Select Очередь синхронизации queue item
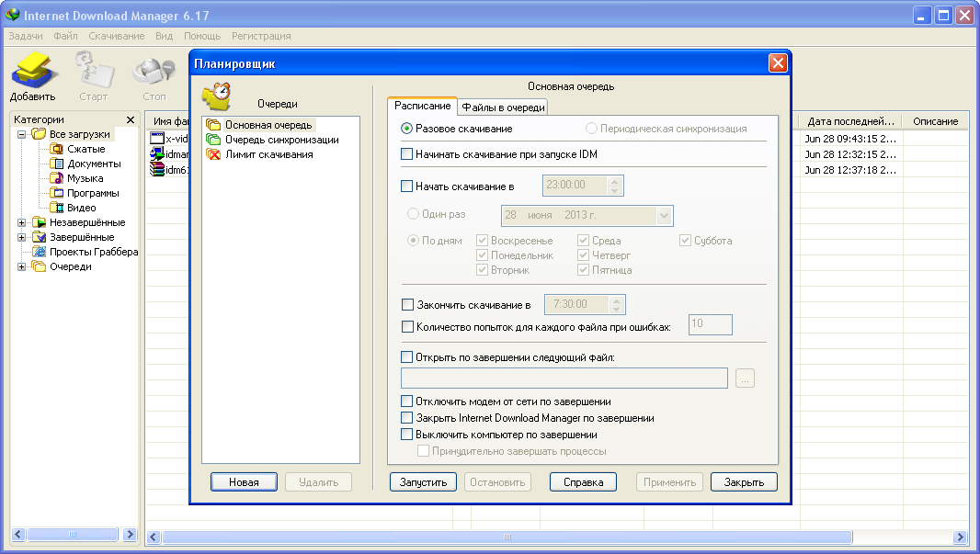This screenshot has height=554, width=980. 281,140
